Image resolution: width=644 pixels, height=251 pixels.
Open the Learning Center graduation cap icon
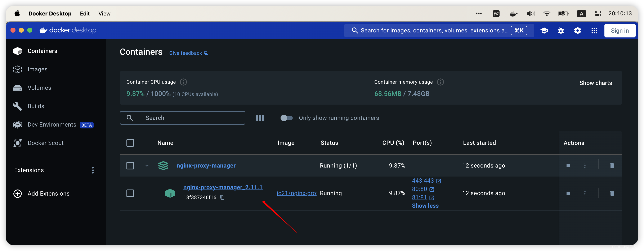coord(544,30)
